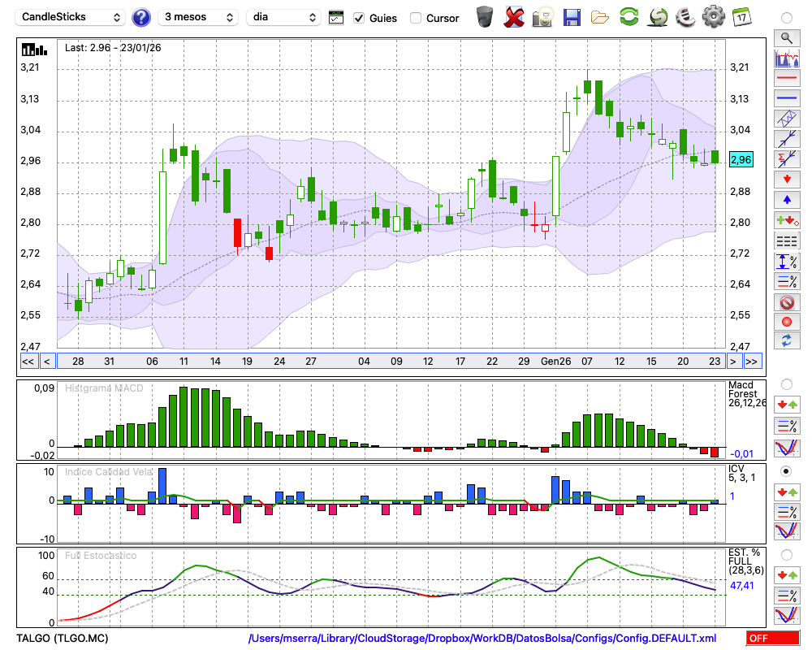
Task: Click the red OFF button
Action: click(772, 639)
